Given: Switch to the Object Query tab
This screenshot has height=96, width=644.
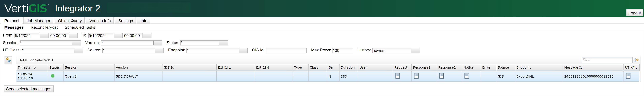Looking at the screenshot, I should point(70,21).
